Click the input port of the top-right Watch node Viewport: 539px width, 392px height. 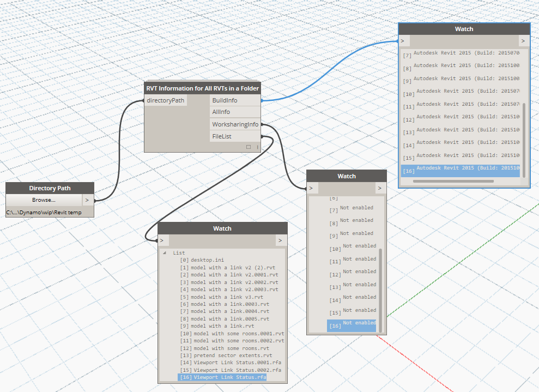[x=402, y=40]
